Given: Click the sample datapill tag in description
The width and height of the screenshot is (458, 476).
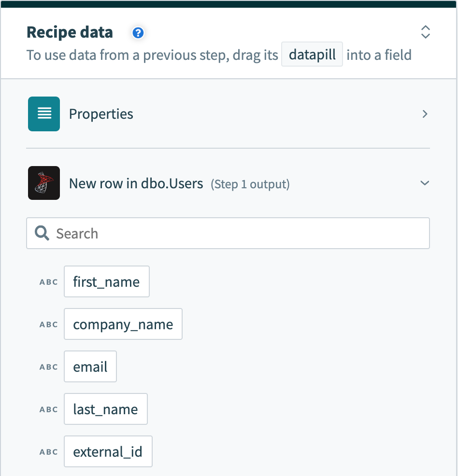Looking at the screenshot, I should point(312,55).
